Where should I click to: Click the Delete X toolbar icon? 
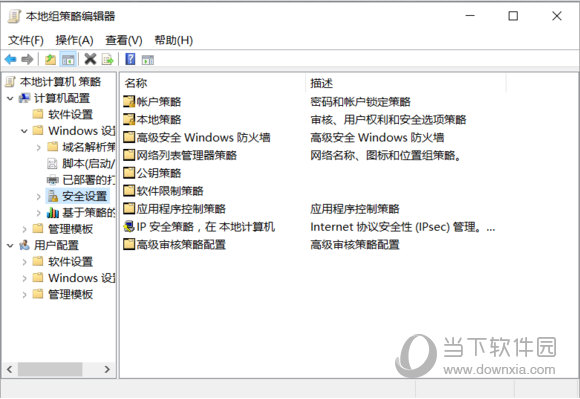[x=90, y=59]
